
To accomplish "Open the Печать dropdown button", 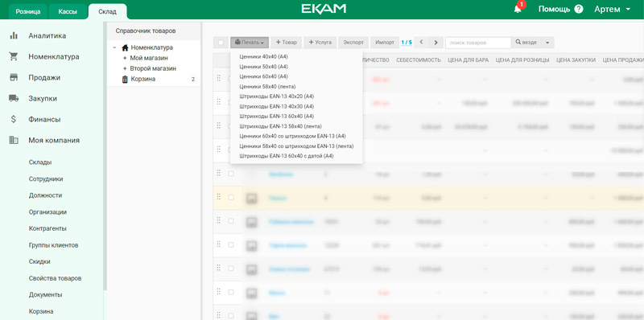I will point(250,43).
